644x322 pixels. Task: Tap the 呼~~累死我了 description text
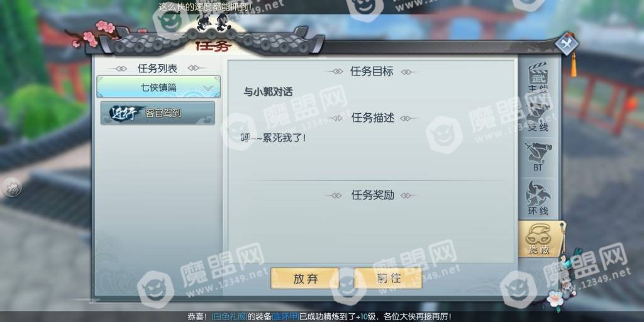tap(274, 138)
